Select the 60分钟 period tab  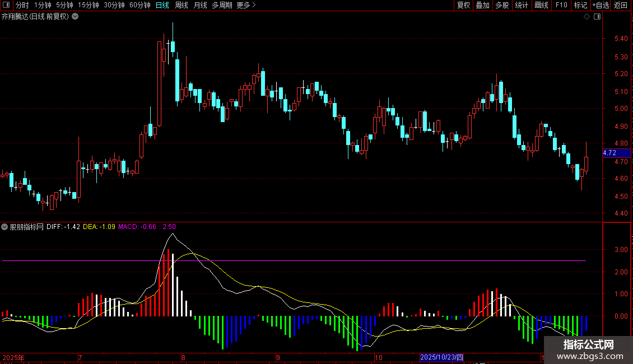pyautogui.click(x=140, y=5)
